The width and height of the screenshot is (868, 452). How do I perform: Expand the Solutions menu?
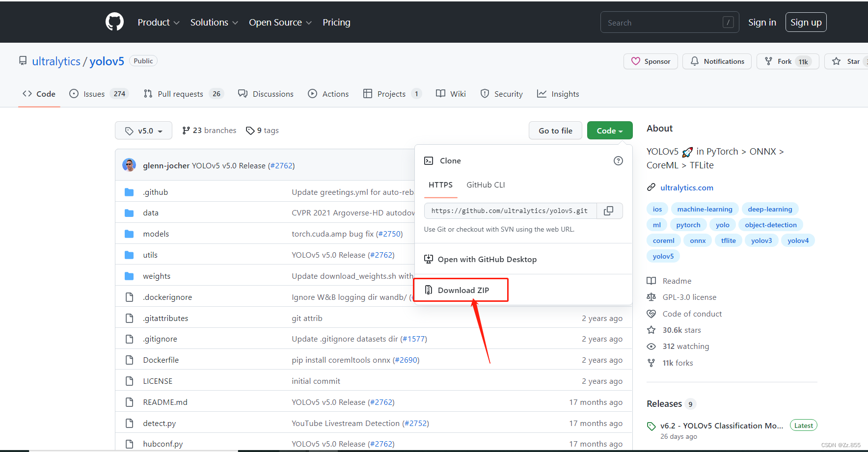pyautogui.click(x=214, y=22)
